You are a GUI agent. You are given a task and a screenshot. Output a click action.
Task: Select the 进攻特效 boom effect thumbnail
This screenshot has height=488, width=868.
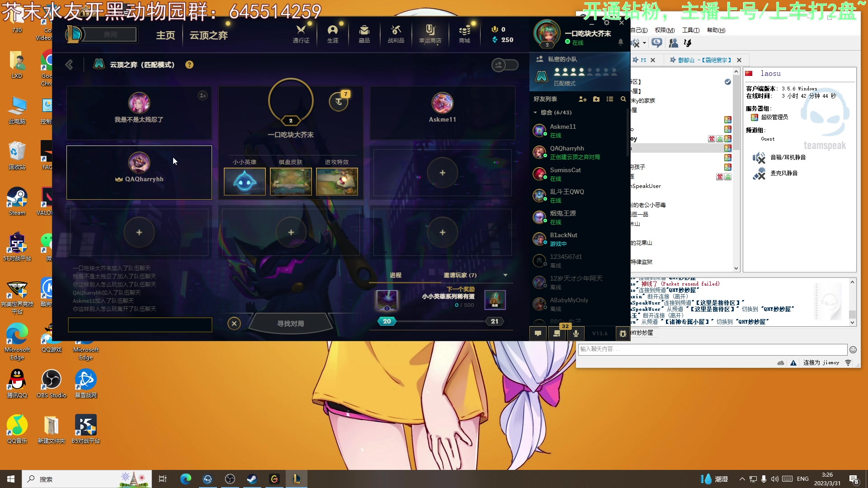pyautogui.click(x=337, y=181)
